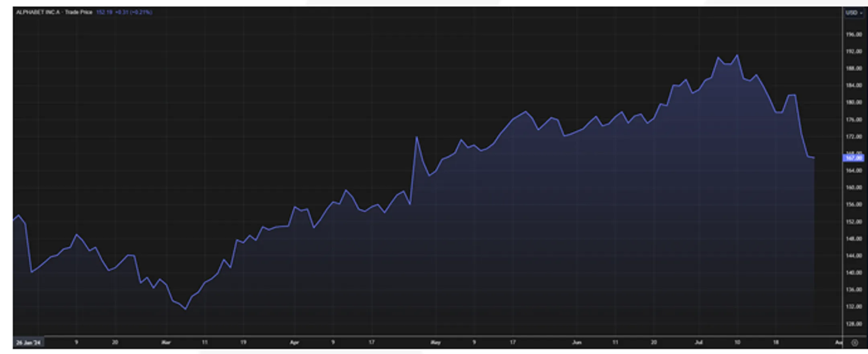Click the 196.00 price axis label
Screen dimensions: 868x354
pyautogui.click(x=854, y=35)
